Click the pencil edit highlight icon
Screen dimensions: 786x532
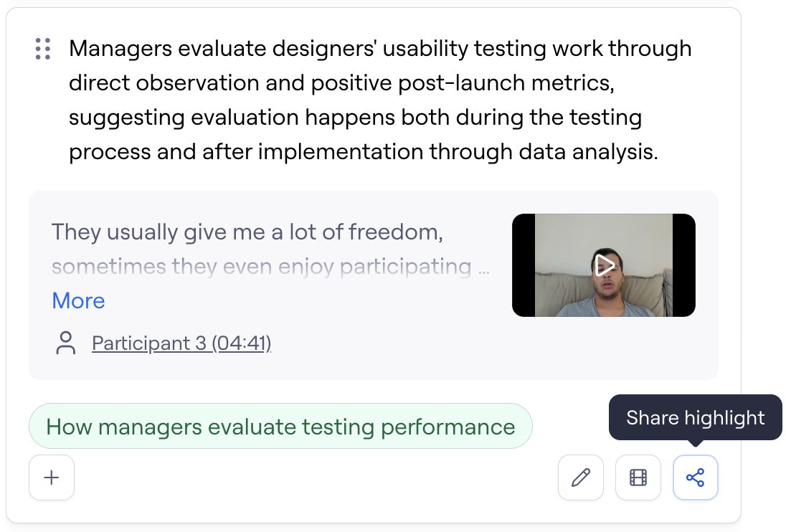pyautogui.click(x=581, y=478)
